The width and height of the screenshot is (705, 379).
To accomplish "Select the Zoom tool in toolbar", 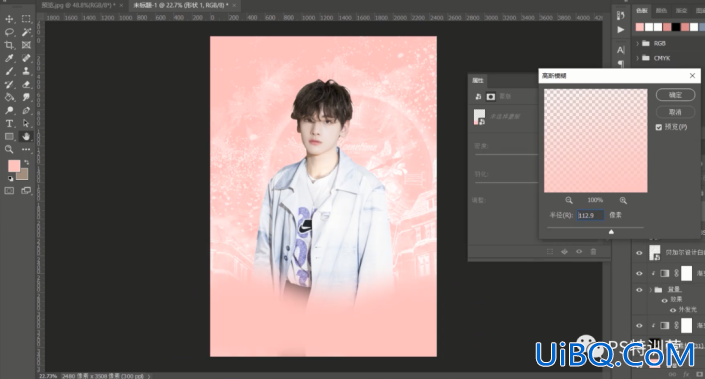I will 9,149.
